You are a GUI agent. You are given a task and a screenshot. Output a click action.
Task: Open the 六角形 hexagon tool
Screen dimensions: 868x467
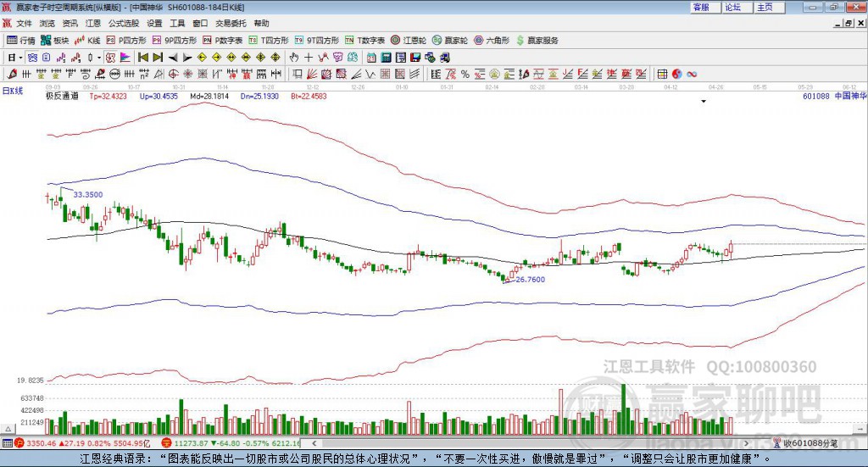(x=492, y=41)
